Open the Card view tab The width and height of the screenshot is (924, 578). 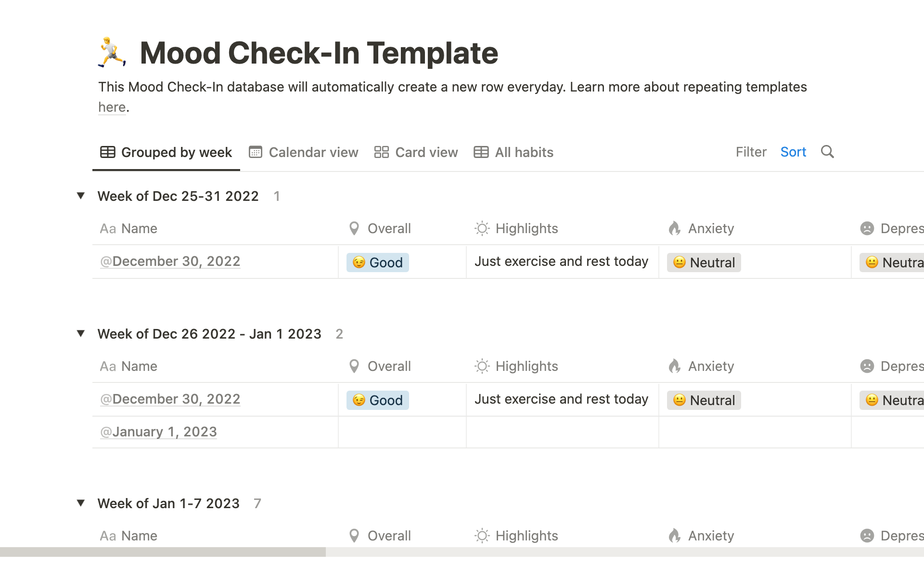click(x=416, y=152)
